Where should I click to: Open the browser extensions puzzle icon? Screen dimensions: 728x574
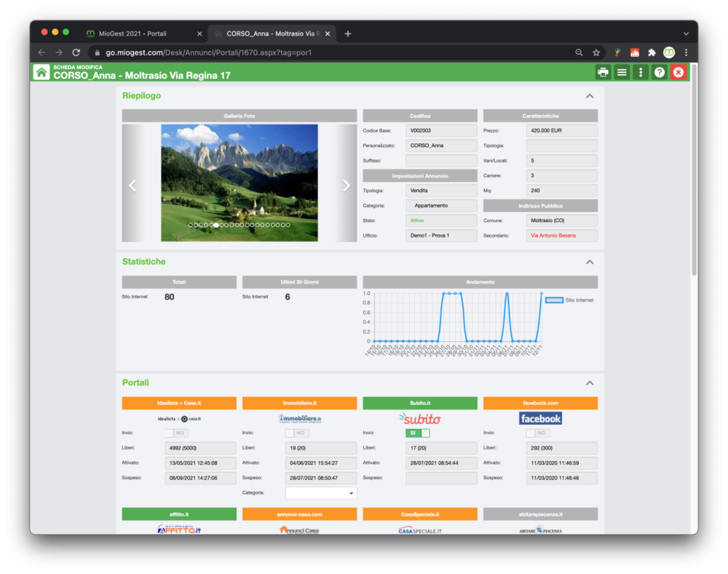click(652, 52)
